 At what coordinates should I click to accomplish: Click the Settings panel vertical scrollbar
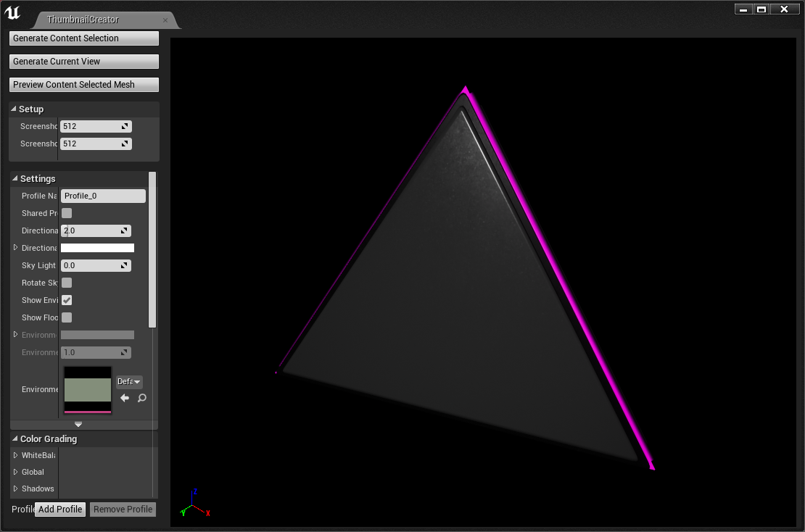[152, 250]
